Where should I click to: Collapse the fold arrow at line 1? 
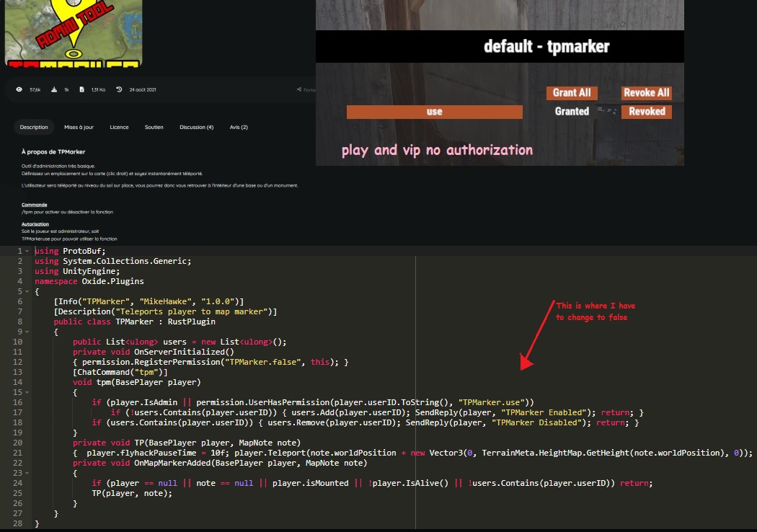pos(27,251)
